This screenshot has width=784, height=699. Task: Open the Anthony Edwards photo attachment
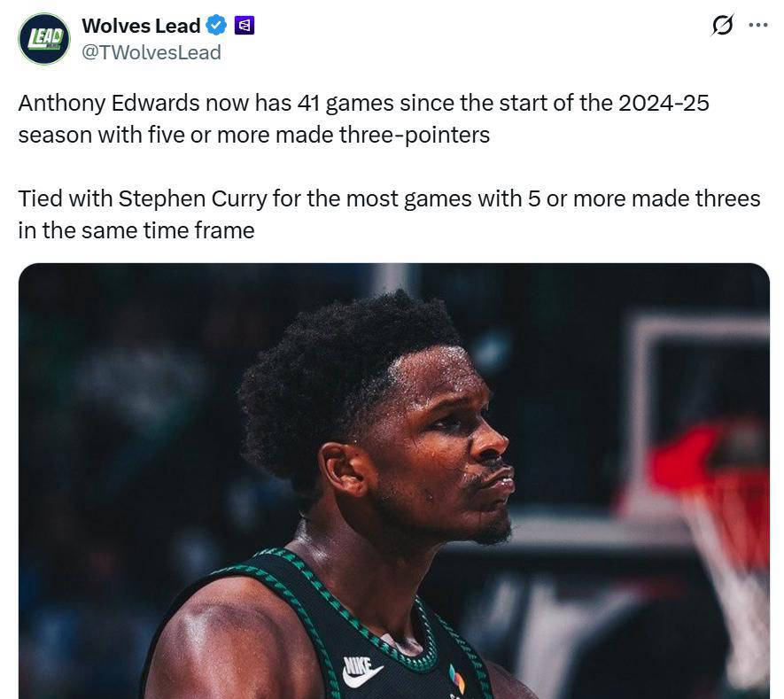coord(394,481)
